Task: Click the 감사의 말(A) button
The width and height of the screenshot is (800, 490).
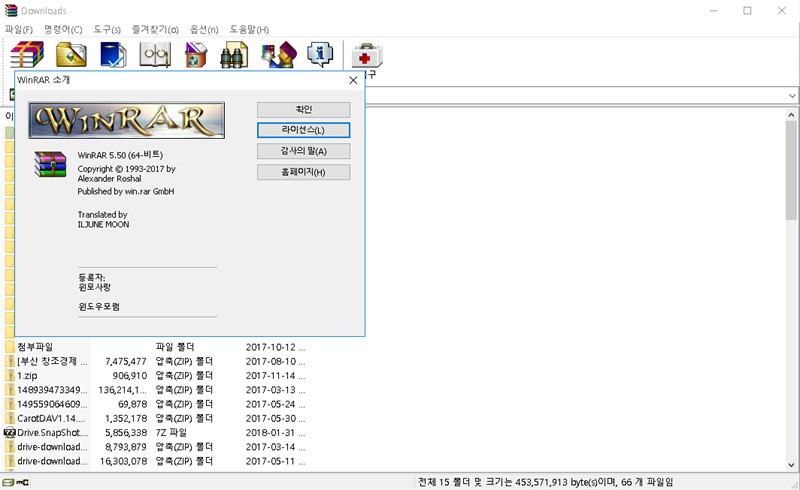Action: [x=304, y=151]
